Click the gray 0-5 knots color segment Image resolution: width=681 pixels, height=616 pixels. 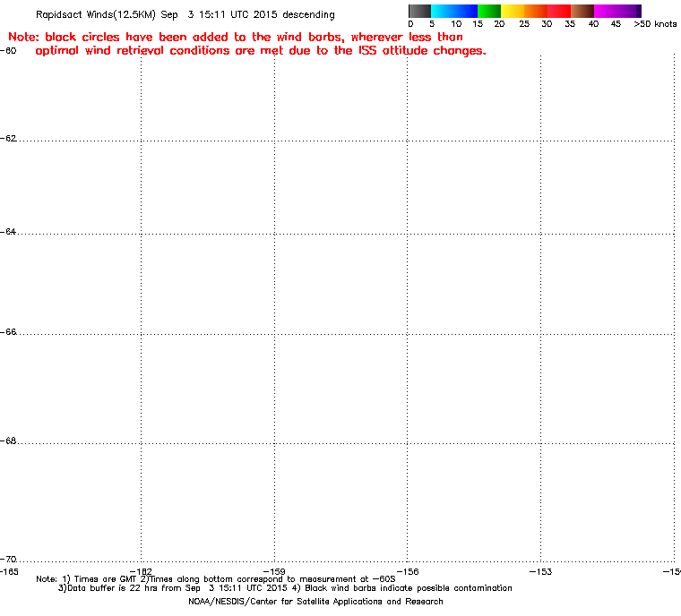419,11
